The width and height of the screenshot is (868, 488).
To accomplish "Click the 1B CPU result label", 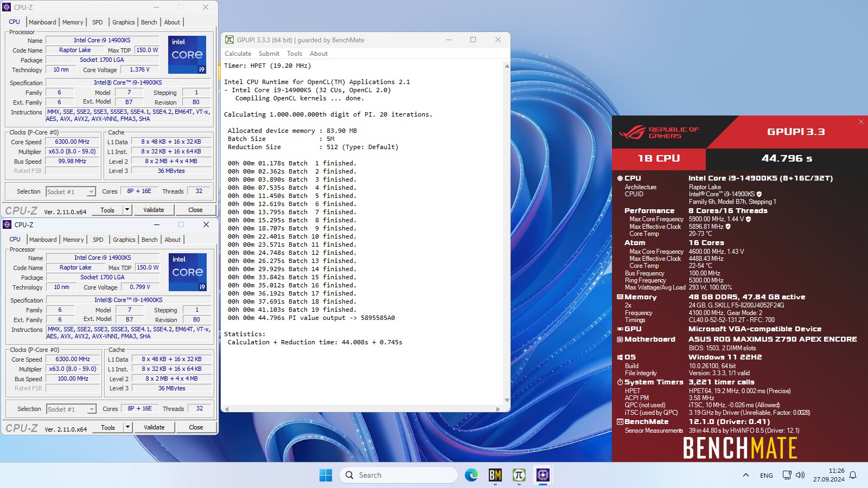I will 659,158.
